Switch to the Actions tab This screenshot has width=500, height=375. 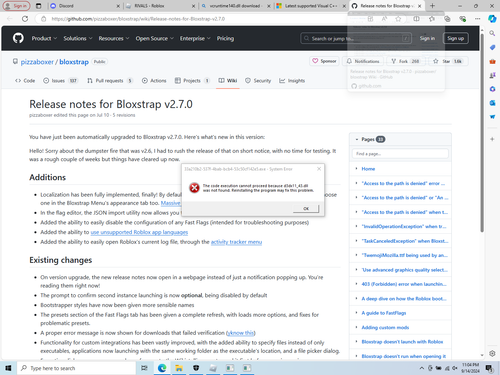click(x=154, y=81)
